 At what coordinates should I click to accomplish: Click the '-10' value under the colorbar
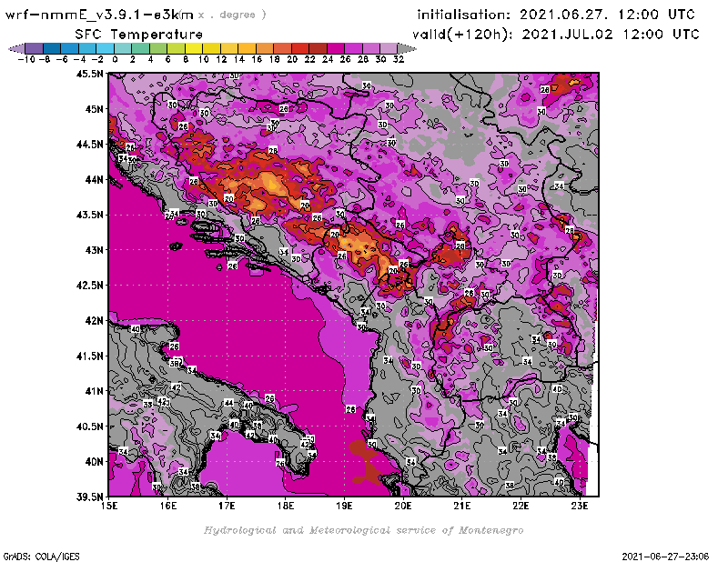coord(26,59)
